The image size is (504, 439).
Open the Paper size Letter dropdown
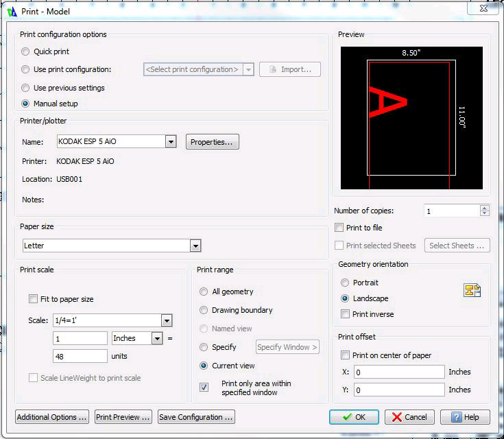(195, 246)
